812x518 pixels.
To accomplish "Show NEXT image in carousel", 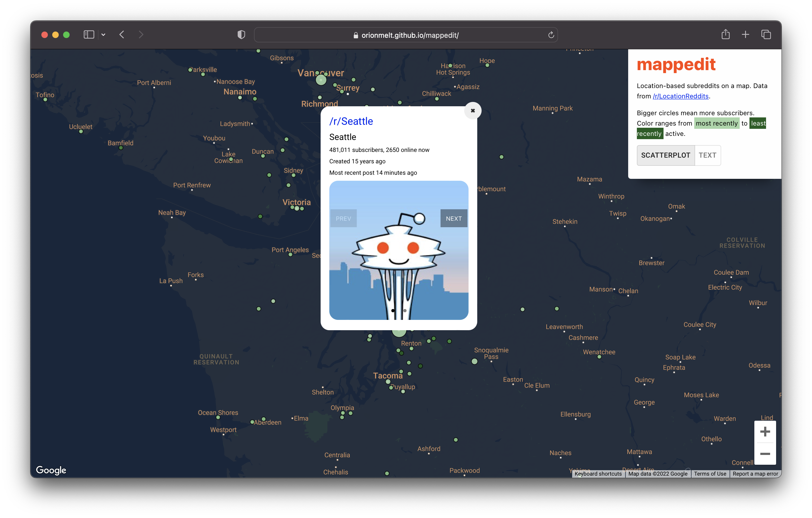I will 454,219.
